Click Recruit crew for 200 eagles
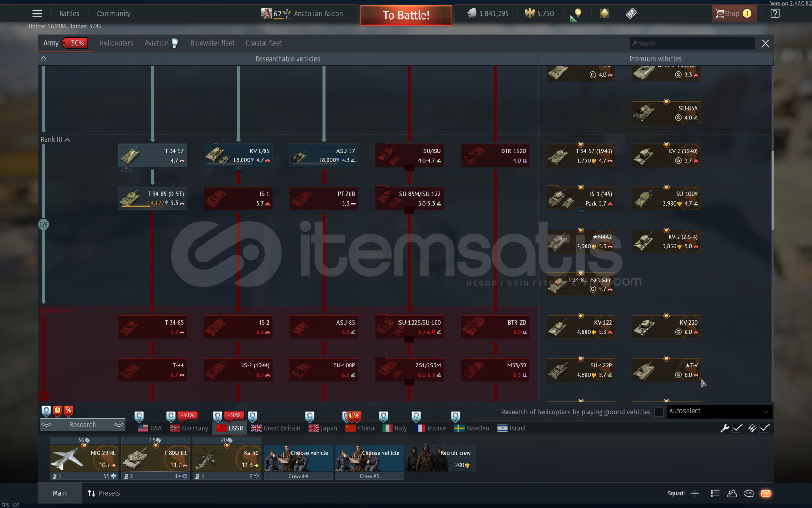Screen dimensions: 812x508 click(x=441, y=459)
